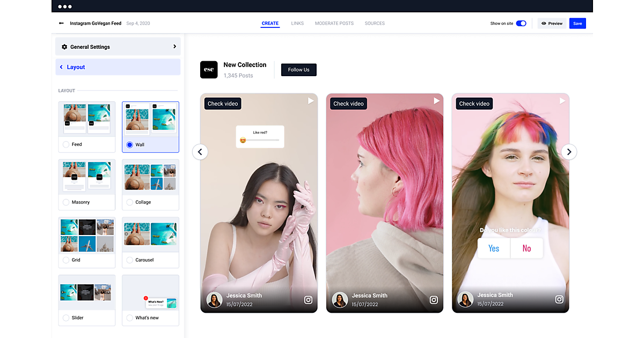
Task: Click the esc brand logo avatar
Action: (x=209, y=70)
